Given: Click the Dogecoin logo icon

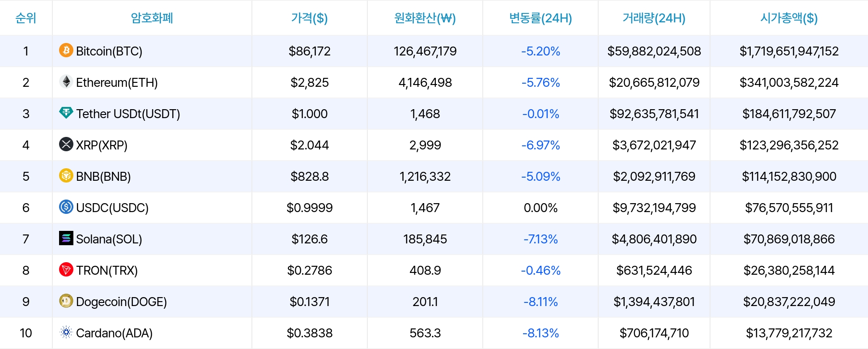Looking at the screenshot, I should click(66, 301).
